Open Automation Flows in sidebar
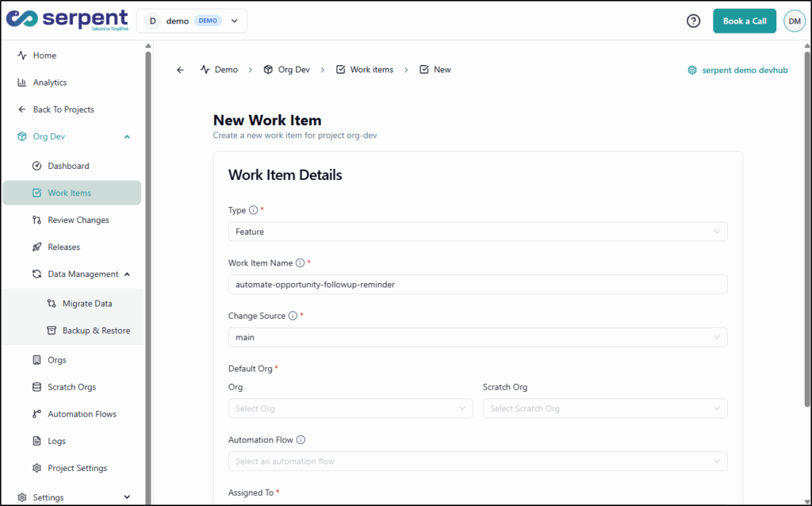Screen dimensions: 812x506 tap(82, 414)
